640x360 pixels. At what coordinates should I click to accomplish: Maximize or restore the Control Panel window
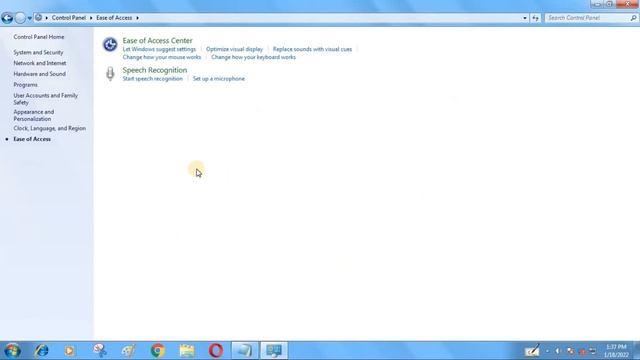609,4
